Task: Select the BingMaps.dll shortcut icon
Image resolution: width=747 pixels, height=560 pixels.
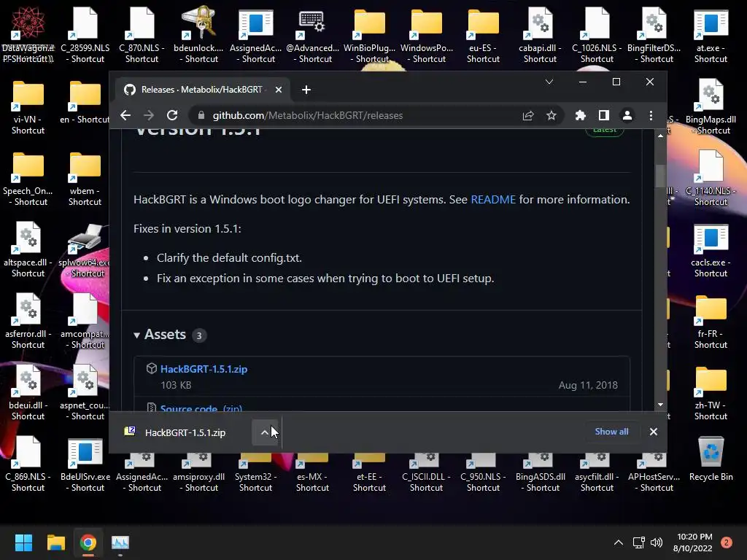Action: 711,106
